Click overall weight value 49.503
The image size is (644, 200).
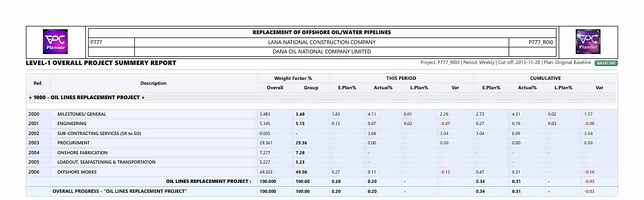click(x=266, y=172)
